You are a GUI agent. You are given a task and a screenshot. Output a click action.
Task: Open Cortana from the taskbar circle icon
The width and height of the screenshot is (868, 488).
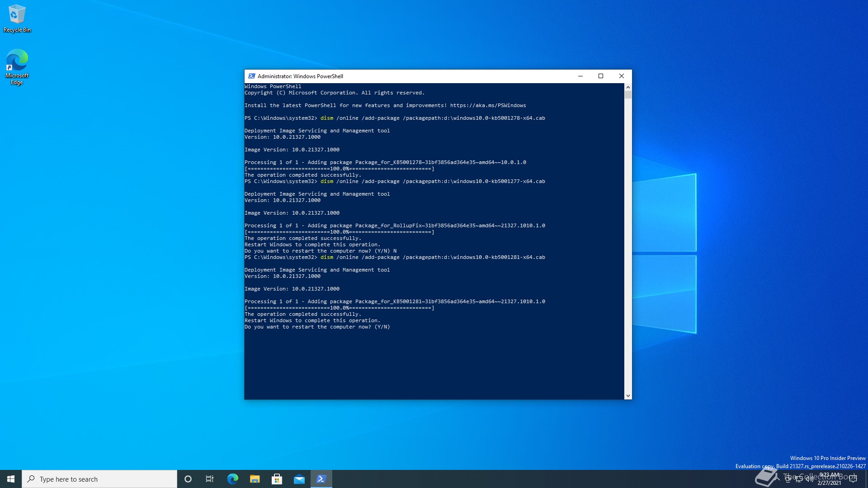[x=188, y=479]
